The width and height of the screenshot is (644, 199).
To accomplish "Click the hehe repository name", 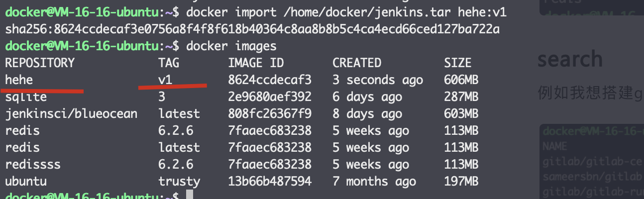I will tap(18, 80).
